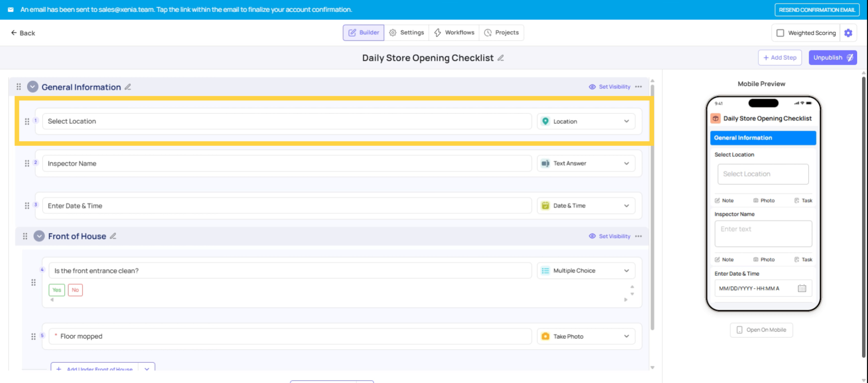Open the Settings tab
Image resolution: width=868 pixels, height=383 pixels.
[x=406, y=33]
